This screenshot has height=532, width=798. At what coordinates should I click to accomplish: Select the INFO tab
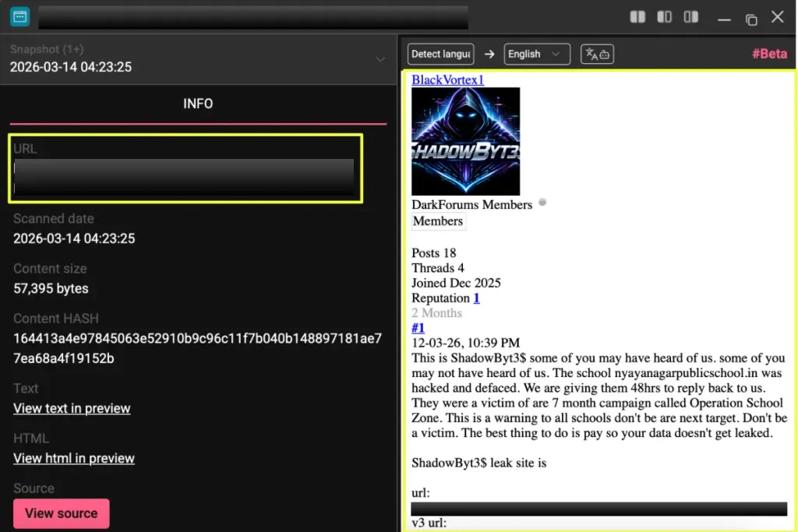198,104
